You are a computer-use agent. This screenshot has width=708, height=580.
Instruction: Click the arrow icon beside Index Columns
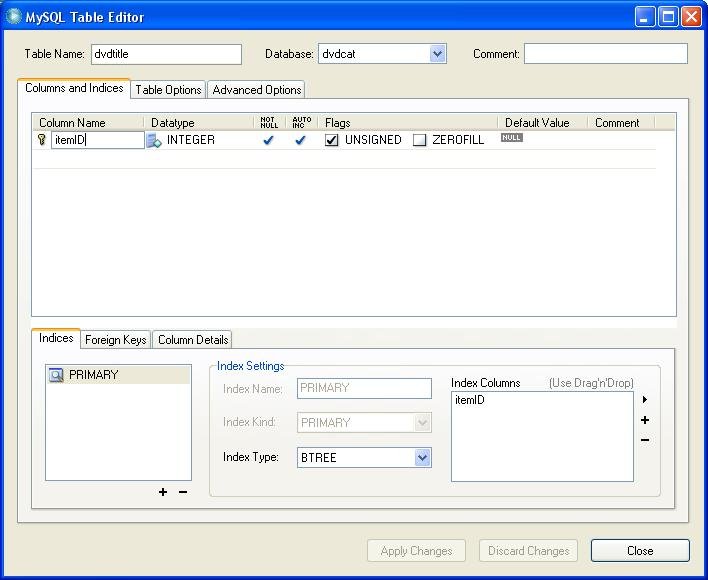tap(645, 399)
